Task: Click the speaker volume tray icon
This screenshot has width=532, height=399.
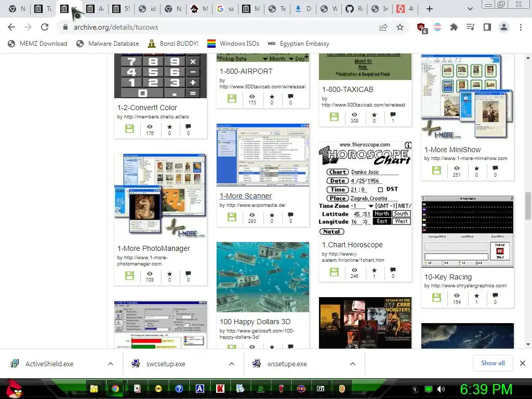Action: click(441, 389)
